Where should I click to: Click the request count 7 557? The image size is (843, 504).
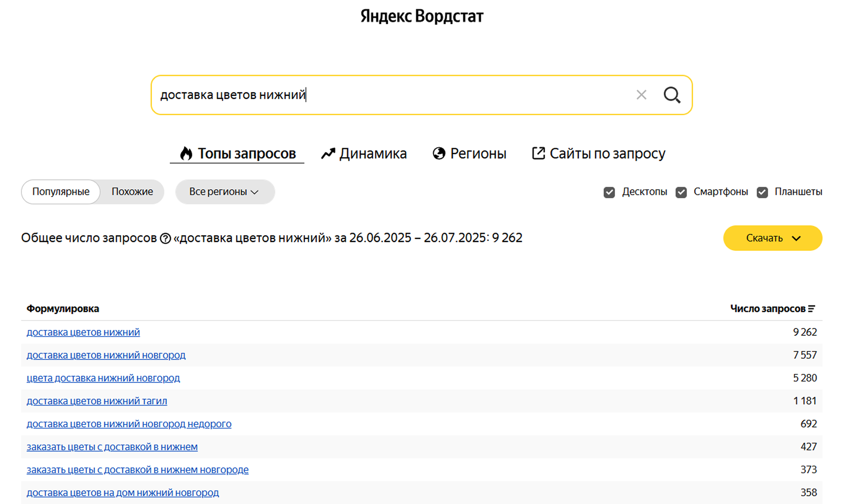point(805,355)
